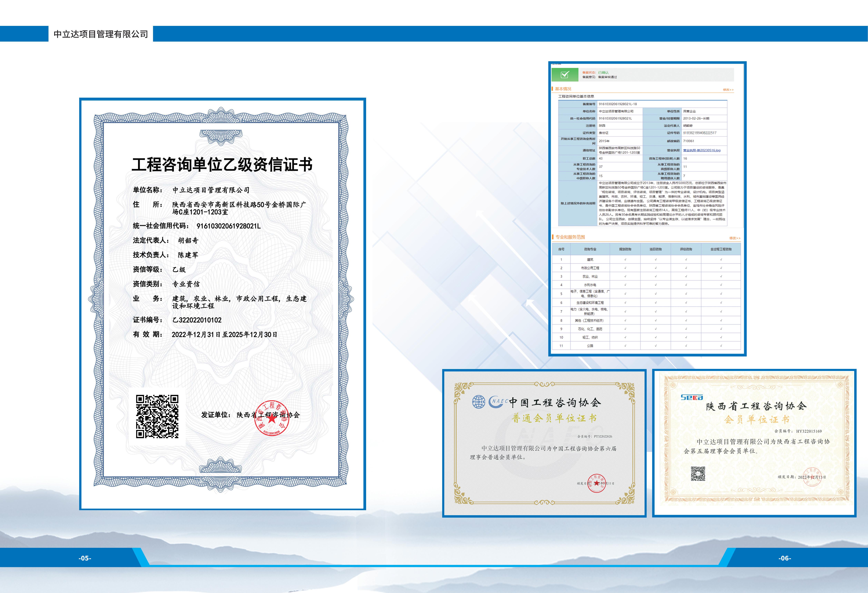Screen dimensions: 868x593
Task: Click the 全过程工程咨询 column header
Action: coord(721,249)
